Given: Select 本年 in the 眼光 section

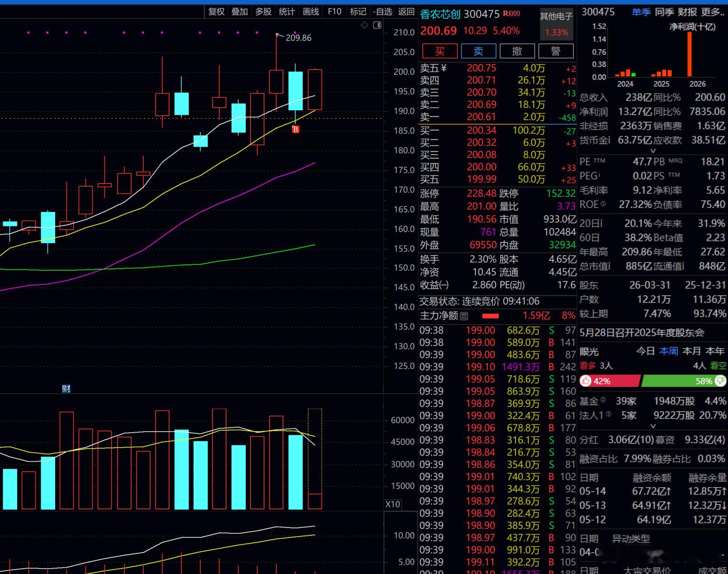Looking at the screenshot, I should pos(715,351).
